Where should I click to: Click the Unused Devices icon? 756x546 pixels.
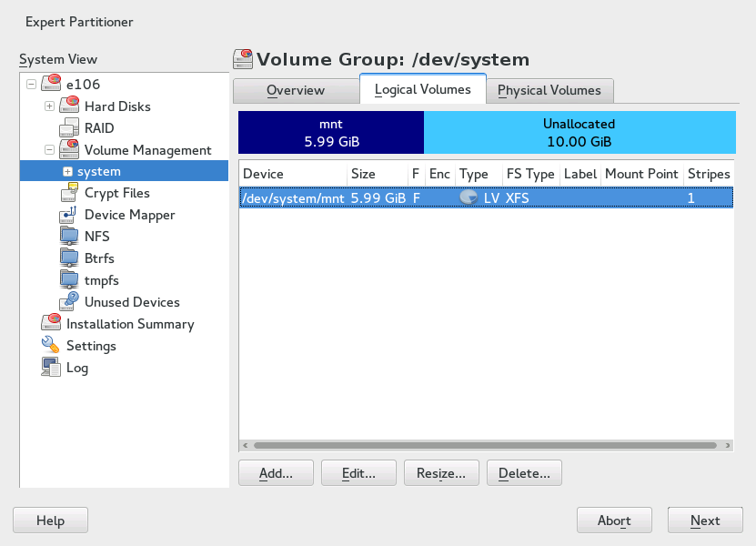tap(70, 302)
